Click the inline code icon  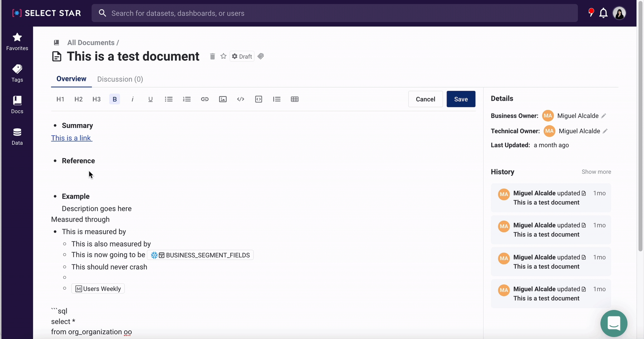coord(241,99)
